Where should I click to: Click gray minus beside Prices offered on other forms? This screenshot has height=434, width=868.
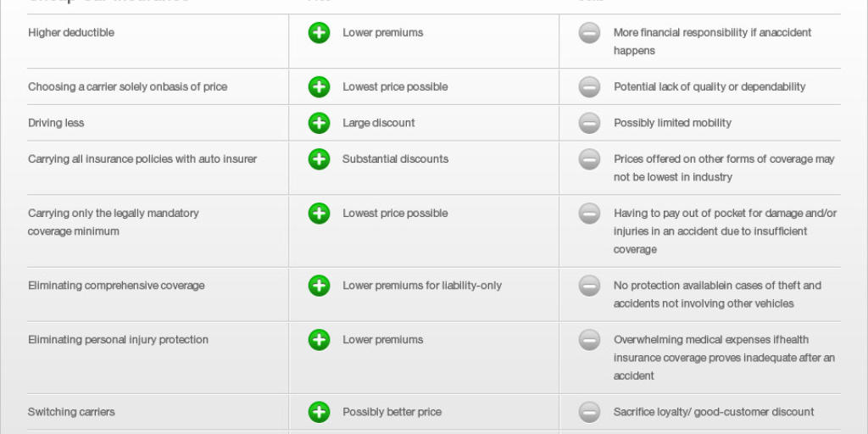tap(590, 159)
